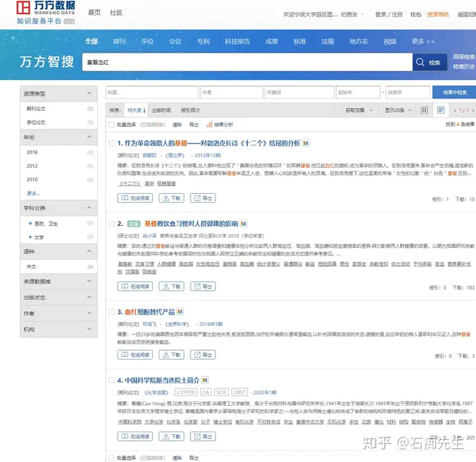Screen dimensions: 476x462
Task: Click the main search box with 基督血红
Action: (x=247, y=62)
